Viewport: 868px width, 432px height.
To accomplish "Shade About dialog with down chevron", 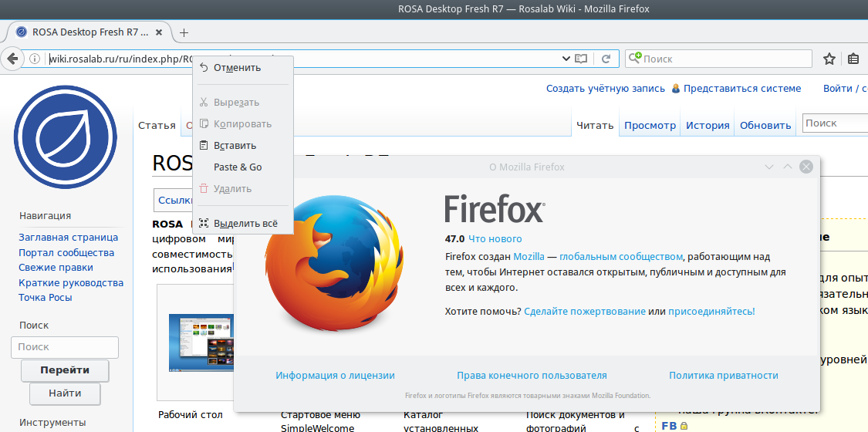I will pyautogui.click(x=768, y=167).
